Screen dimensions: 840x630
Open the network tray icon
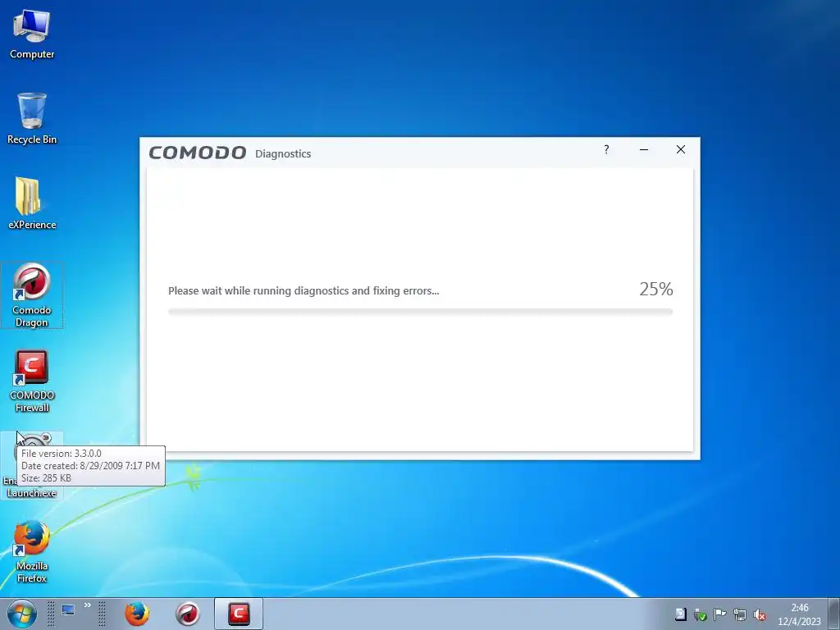coord(740,614)
